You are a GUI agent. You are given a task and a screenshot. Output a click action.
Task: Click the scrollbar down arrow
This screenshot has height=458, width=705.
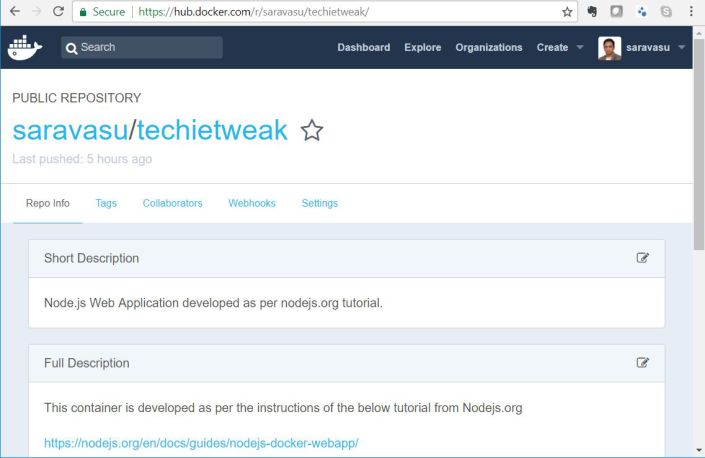699,450
